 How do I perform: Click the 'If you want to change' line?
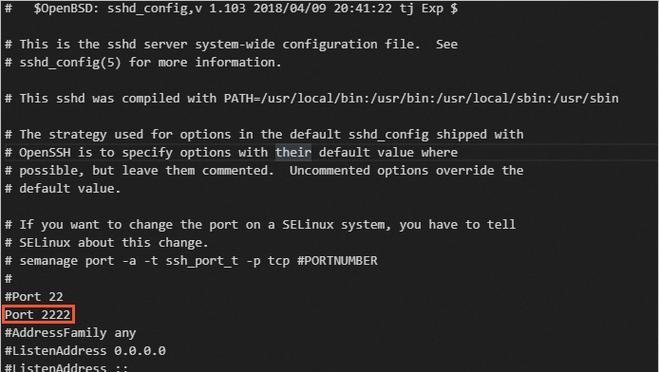[x=260, y=224]
